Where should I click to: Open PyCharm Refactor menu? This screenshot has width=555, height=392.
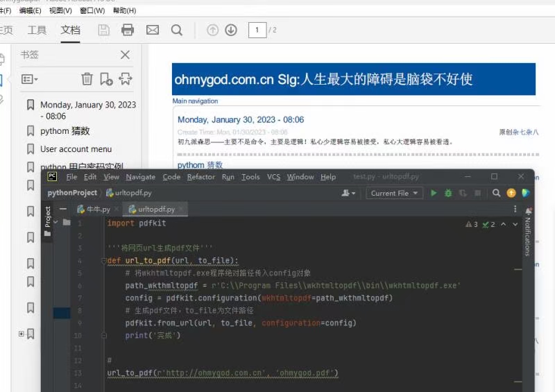coord(201,177)
